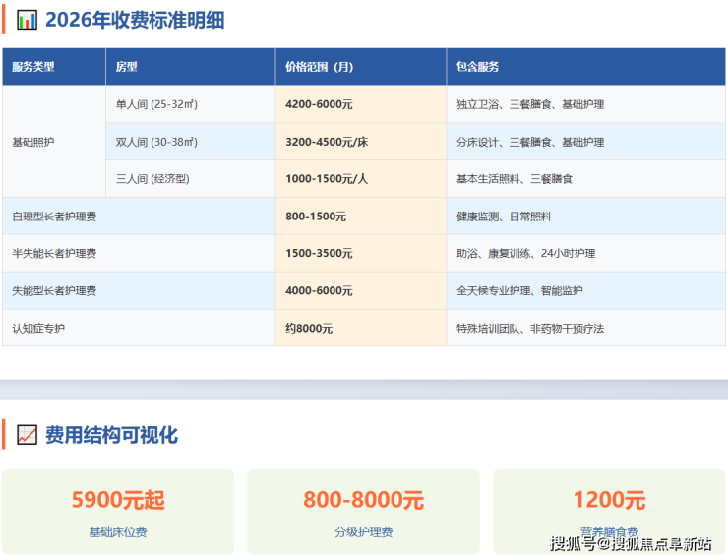The width and height of the screenshot is (728, 560).
Task: Click the 搜狐号@搜狐焦点阜新站 watermark
Action: (630, 544)
